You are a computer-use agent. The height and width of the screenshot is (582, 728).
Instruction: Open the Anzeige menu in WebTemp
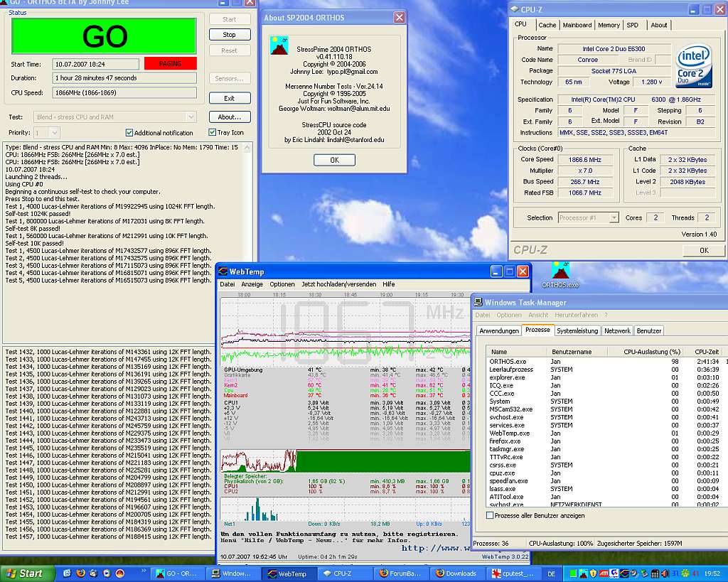click(252, 284)
